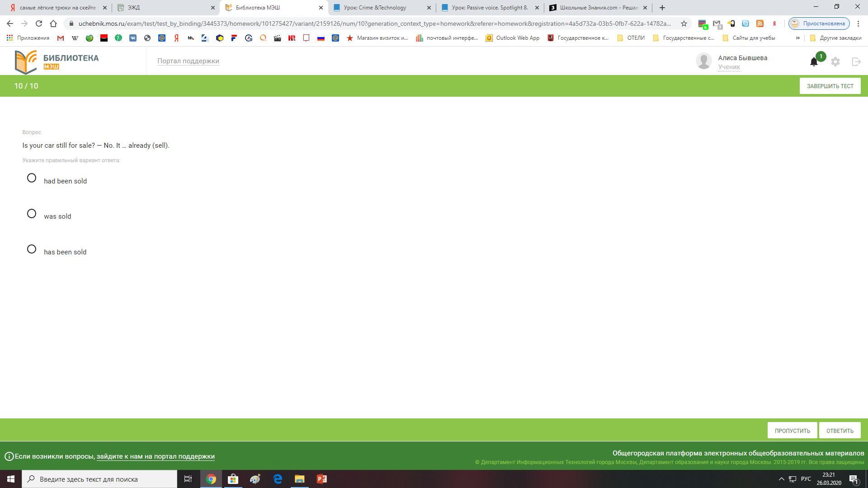Open Chrome three-dot menu
Image resolution: width=868 pixels, height=488 pixels.
click(x=858, y=23)
